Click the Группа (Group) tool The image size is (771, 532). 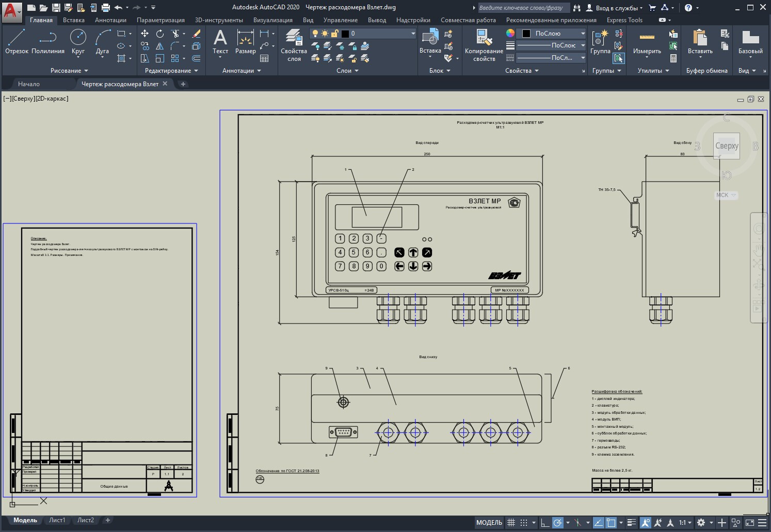(600, 41)
